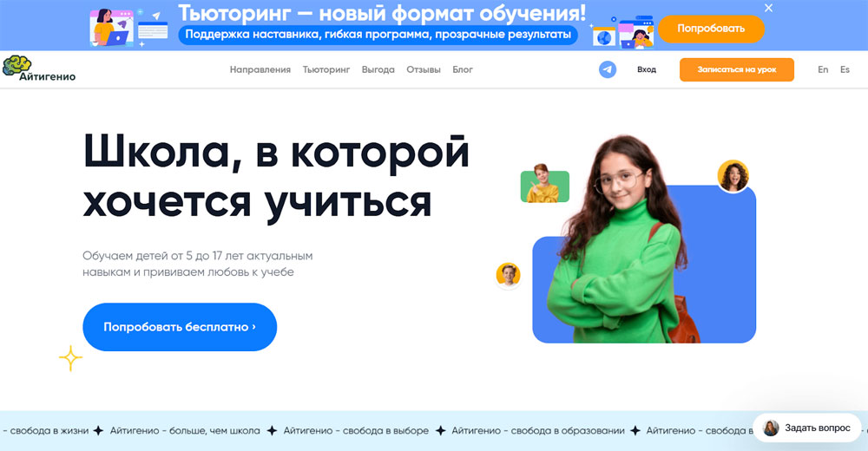Image resolution: width=868 pixels, height=451 pixels.
Task: Click the small boy avatar in yellow circle
Action: (508, 275)
